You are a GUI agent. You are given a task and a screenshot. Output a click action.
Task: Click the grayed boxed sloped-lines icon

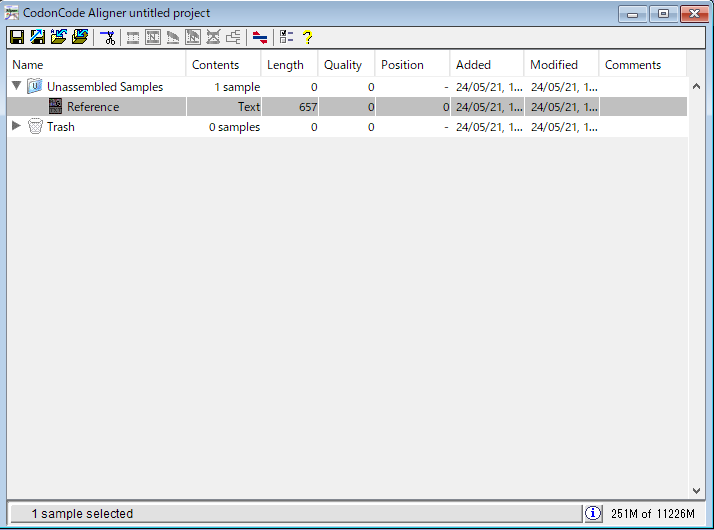pos(193,37)
